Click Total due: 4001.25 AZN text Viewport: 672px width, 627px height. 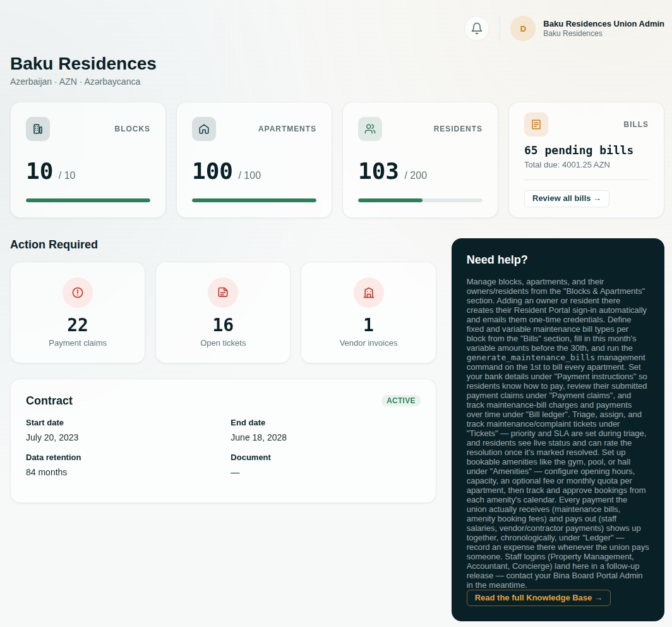point(567,165)
